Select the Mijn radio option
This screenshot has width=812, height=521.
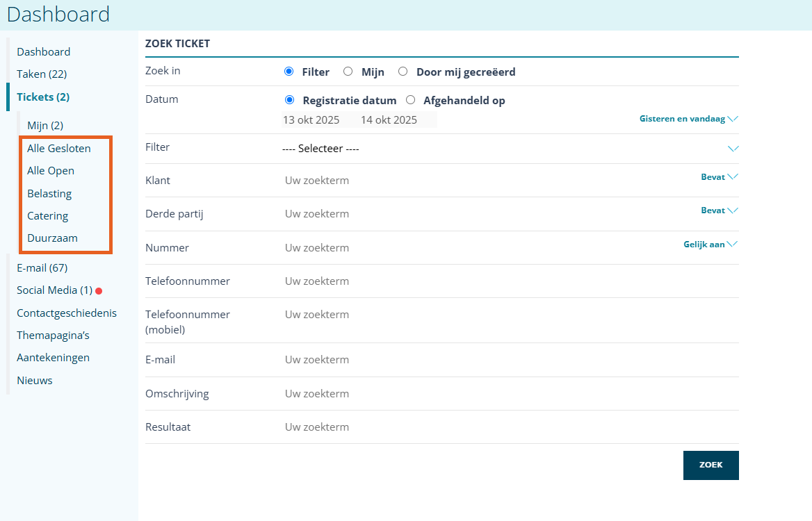pyautogui.click(x=348, y=72)
